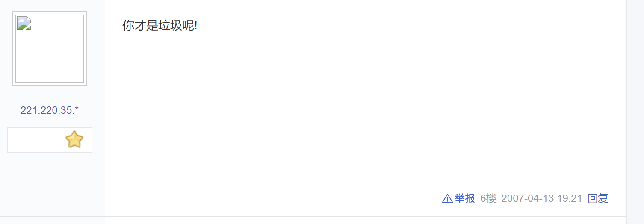Screen dimensions: 644x224
Task: Report this post via the 举报 link
Action: tap(464, 198)
